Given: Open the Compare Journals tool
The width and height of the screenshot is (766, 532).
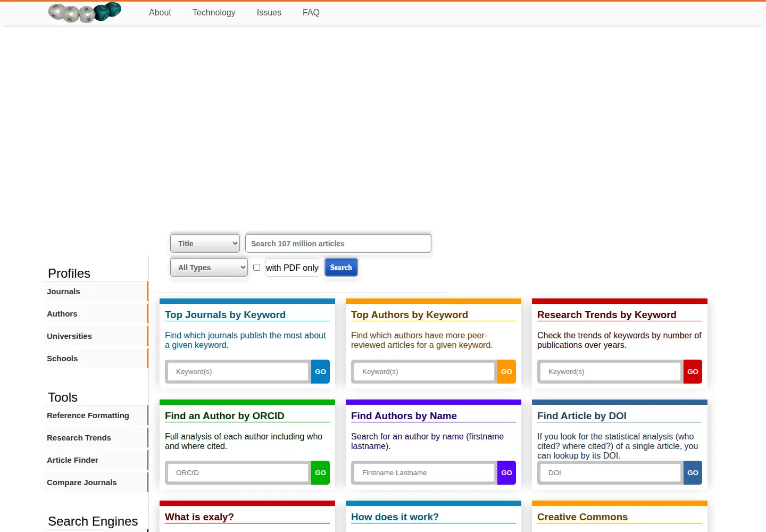Looking at the screenshot, I should pyautogui.click(x=95, y=483).
